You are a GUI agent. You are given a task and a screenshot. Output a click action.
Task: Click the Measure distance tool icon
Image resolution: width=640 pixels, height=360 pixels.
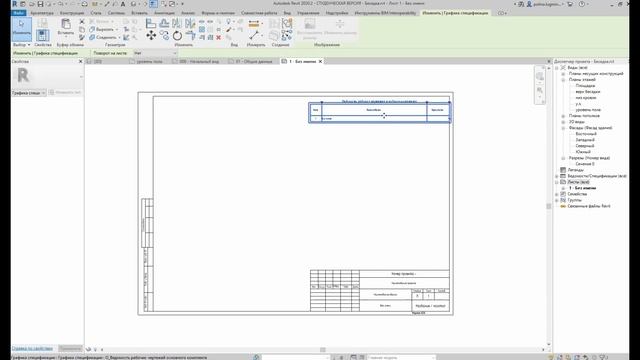pos(254,24)
